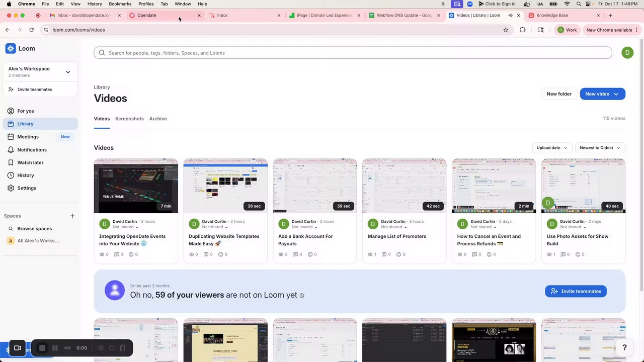Add a new space with the plus icon

[x=72, y=216]
